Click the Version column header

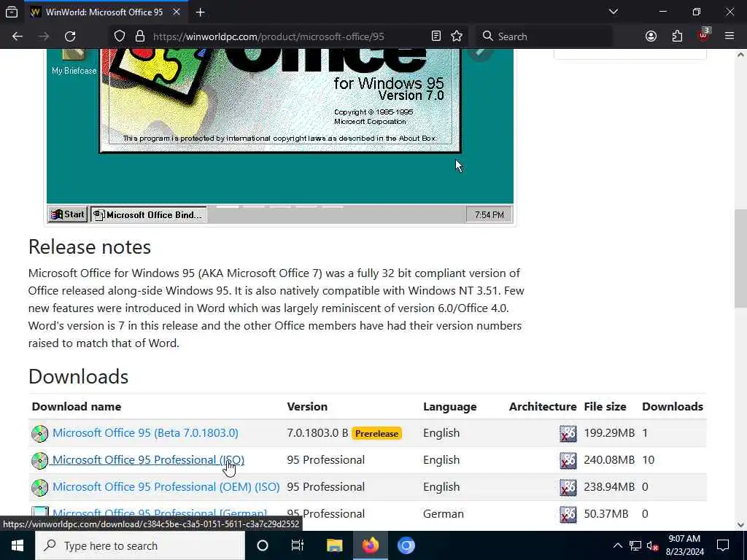[x=307, y=407]
